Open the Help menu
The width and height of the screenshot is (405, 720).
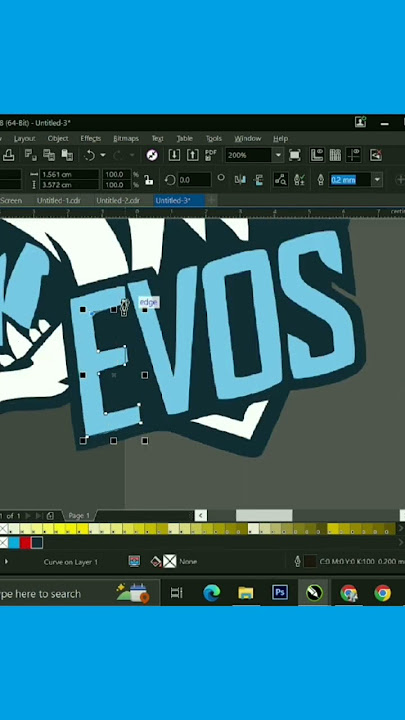(280, 138)
